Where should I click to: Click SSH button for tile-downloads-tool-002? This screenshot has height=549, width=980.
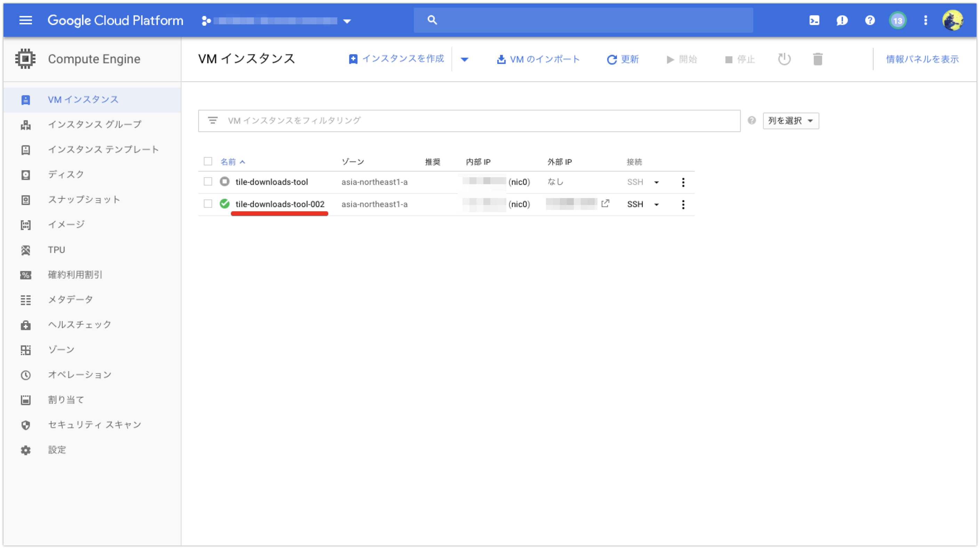pos(635,204)
